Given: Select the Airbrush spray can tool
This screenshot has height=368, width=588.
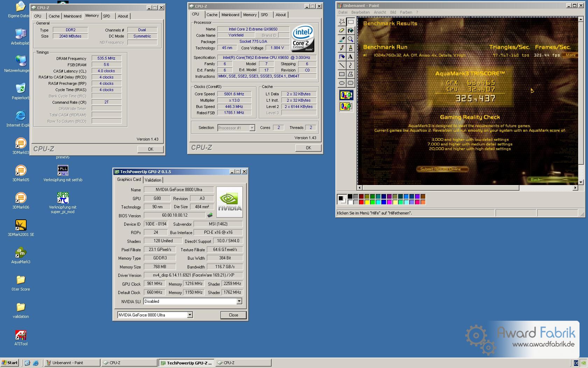Looking at the screenshot, I should tap(342, 57).
